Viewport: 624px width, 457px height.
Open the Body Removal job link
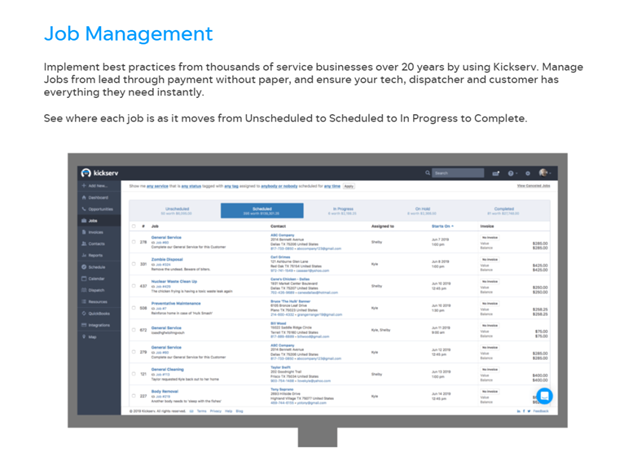click(165, 391)
